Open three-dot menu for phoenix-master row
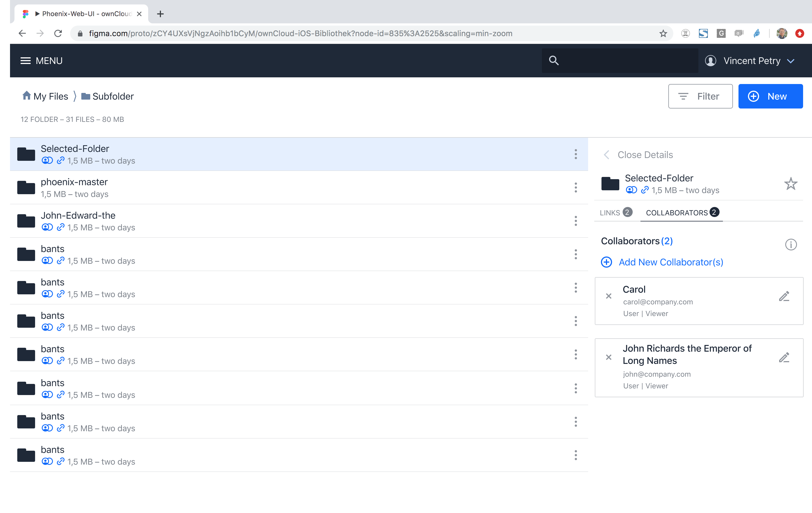The image size is (812, 513). [x=576, y=188]
